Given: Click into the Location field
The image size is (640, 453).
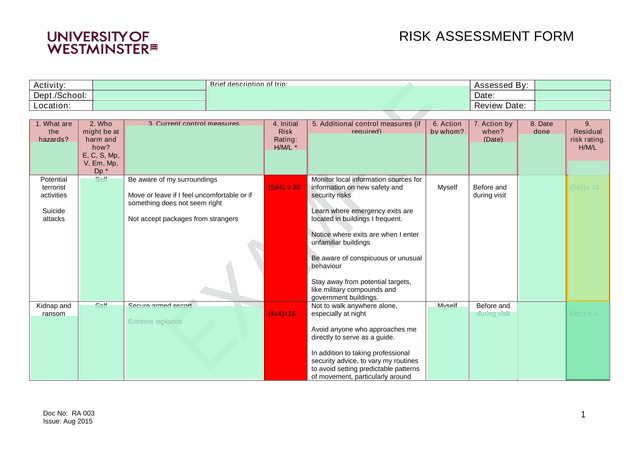Looking at the screenshot, I should pyautogui.click(x=148, y=105).
